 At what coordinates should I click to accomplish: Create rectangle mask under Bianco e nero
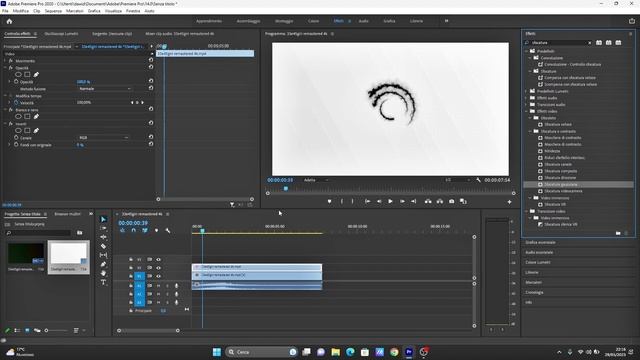coord(27,117)
